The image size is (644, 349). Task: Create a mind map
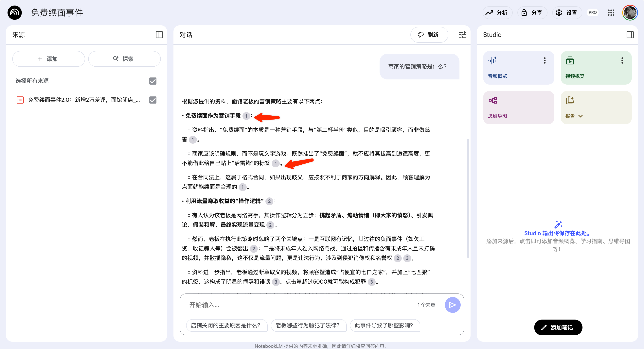[518, 108]
